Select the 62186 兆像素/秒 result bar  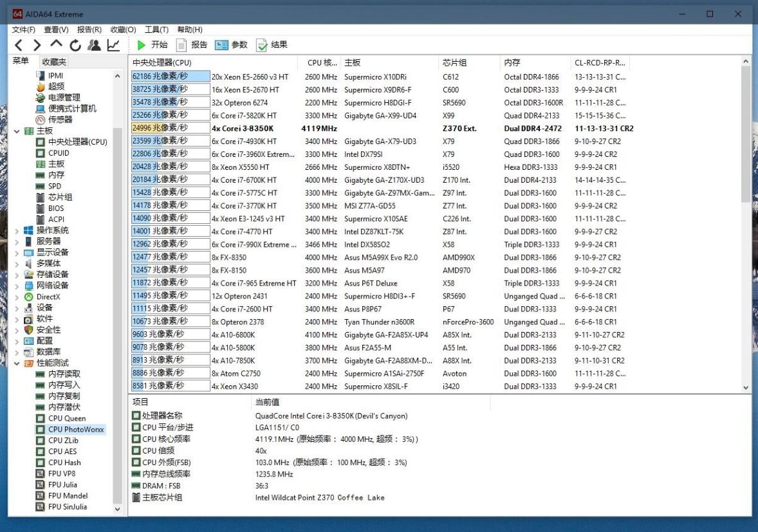click(171, 77)
